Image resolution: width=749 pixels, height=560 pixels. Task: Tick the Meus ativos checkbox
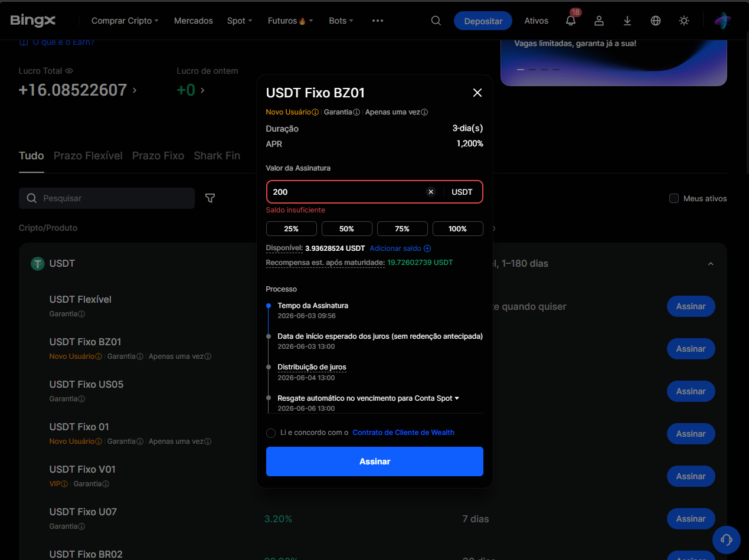pyautogui.click(x=674, y=198)
